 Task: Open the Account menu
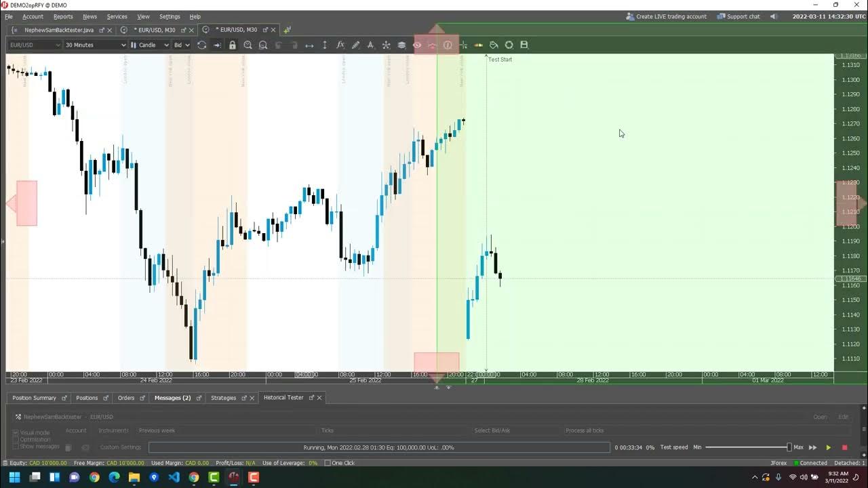(x=33, y=16)
